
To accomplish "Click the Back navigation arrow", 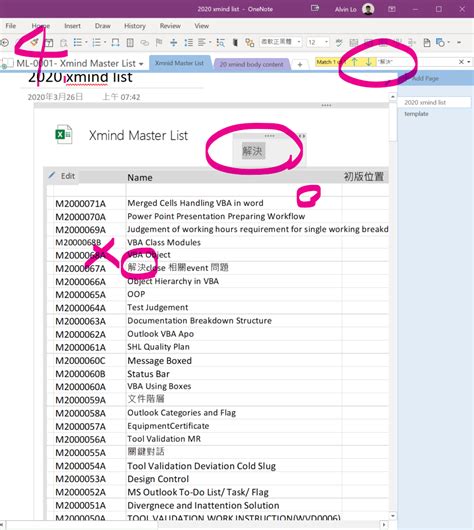I will coord(4,43).
